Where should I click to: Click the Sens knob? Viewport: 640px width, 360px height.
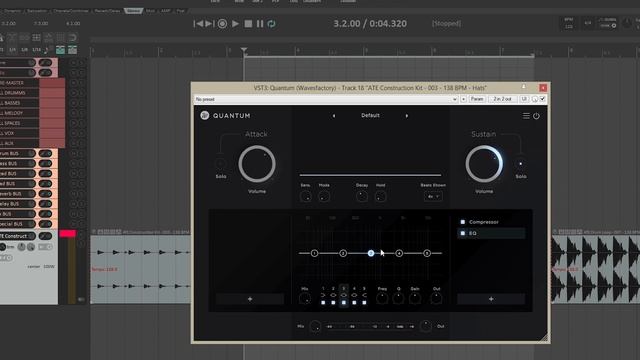click(305, 197)
